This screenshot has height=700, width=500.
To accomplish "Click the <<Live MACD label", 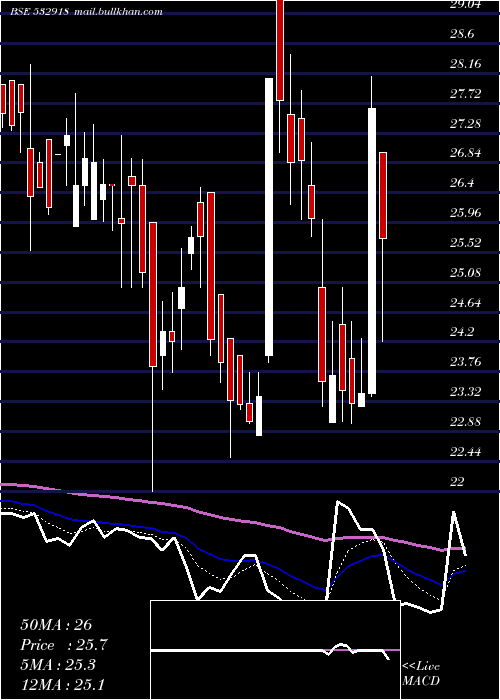I will click(421, 673).
